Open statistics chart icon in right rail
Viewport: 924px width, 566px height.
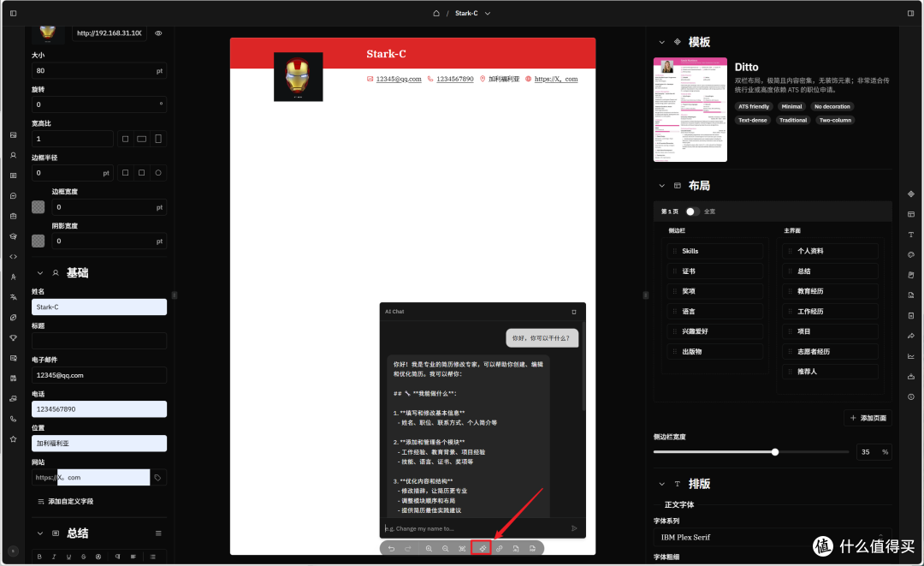point(911,356)
